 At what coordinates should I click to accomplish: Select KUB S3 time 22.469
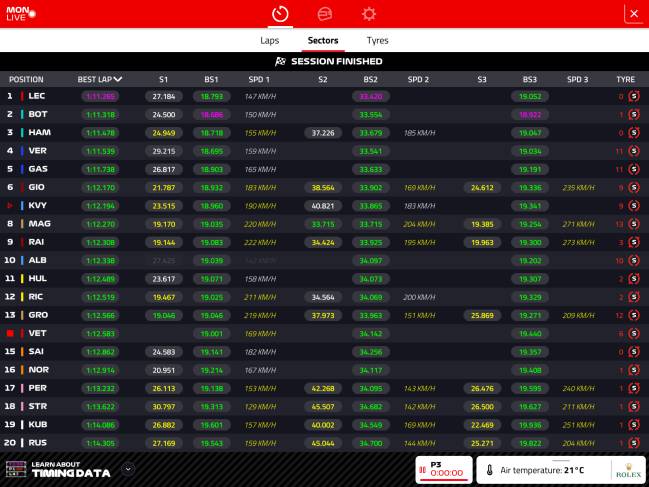coord(482,425)
